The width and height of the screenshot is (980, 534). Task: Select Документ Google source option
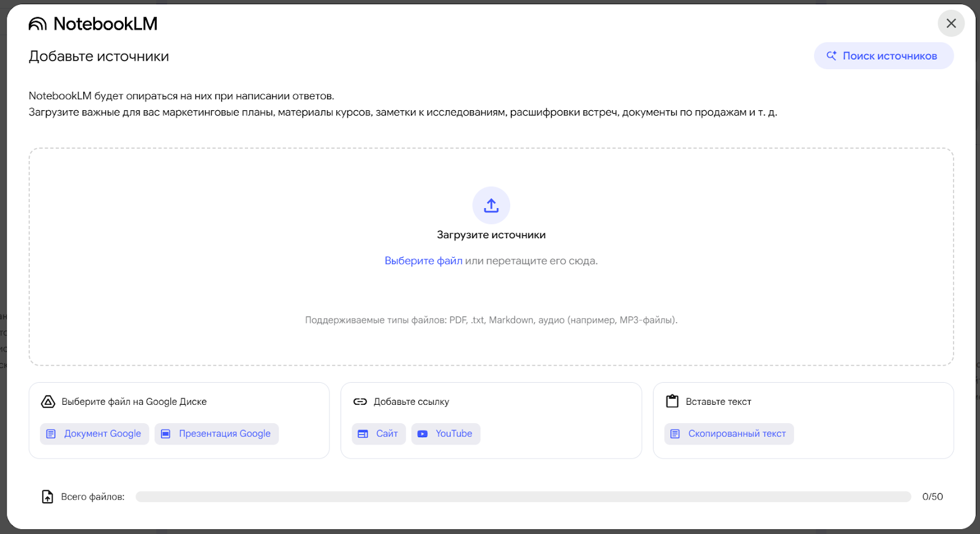pyautogui.click(x=94, y=434)
